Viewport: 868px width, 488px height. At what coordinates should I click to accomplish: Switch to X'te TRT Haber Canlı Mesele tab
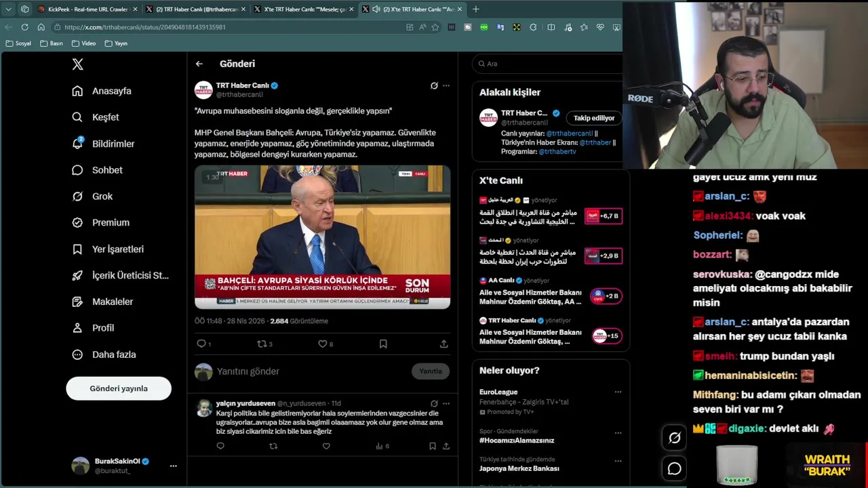coord(304,9)
